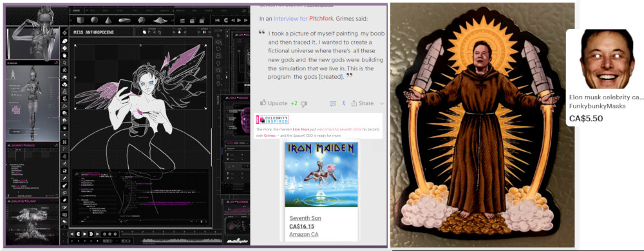
Task: Click skip-to-start in top playback controls
Action: point(217,20)
